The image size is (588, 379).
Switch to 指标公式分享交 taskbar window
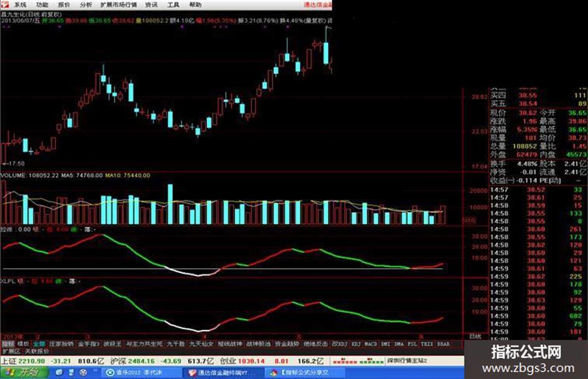tap(306, 373)
